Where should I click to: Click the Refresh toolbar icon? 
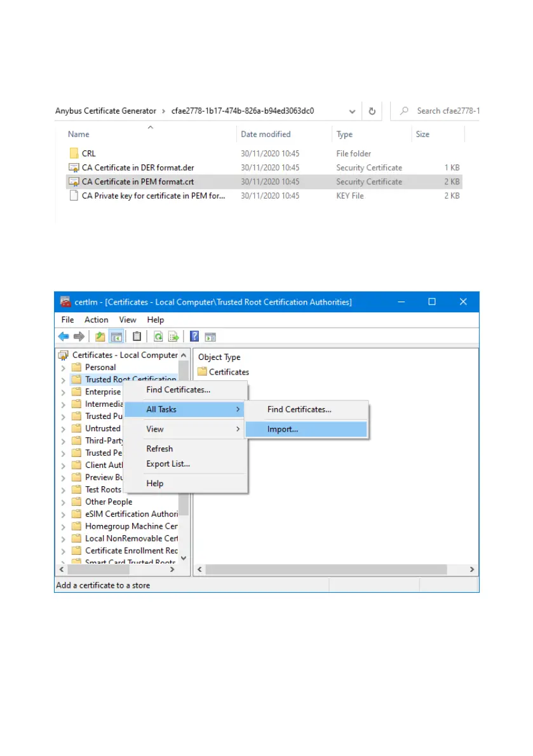pos(158,336)
